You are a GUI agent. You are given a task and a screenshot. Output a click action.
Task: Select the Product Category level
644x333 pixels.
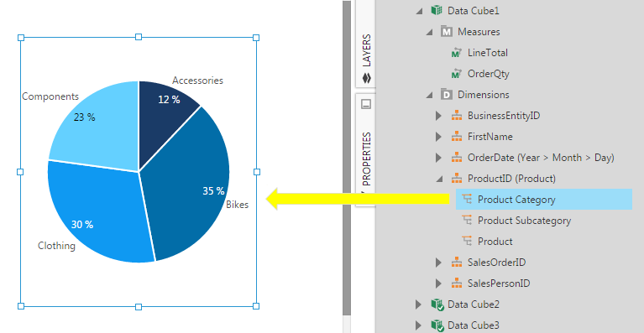[x=544, y=200]
